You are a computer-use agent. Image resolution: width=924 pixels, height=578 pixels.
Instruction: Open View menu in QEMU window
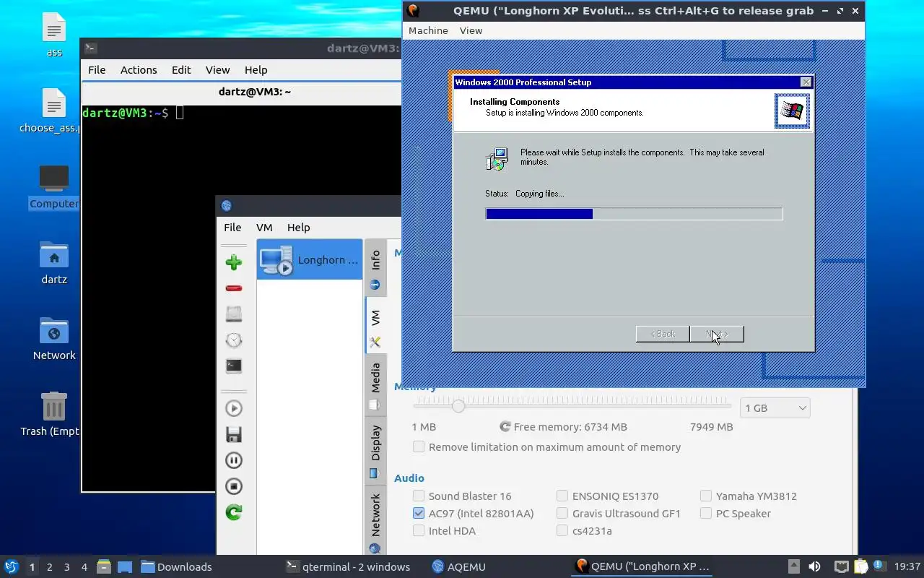point(471,30)
